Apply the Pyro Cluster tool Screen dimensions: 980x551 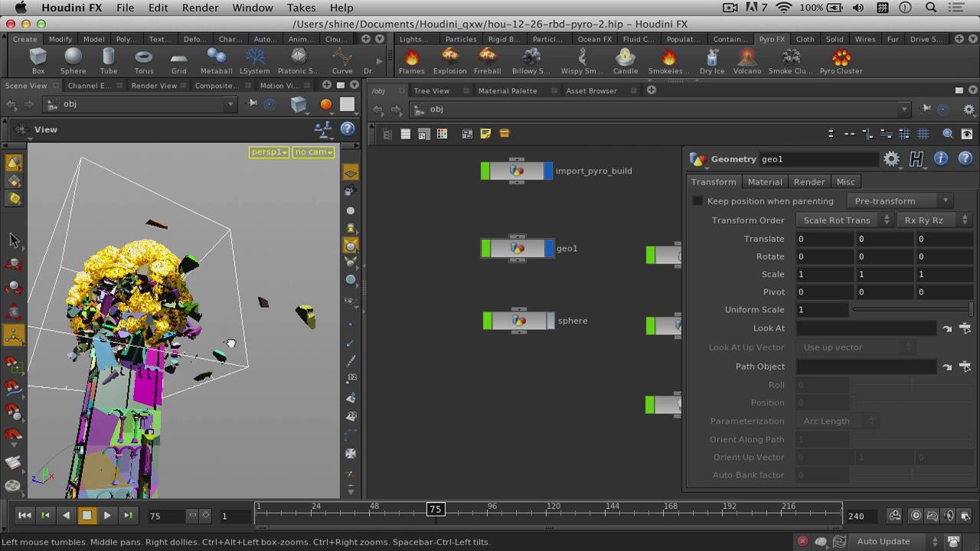coord(841,61)
